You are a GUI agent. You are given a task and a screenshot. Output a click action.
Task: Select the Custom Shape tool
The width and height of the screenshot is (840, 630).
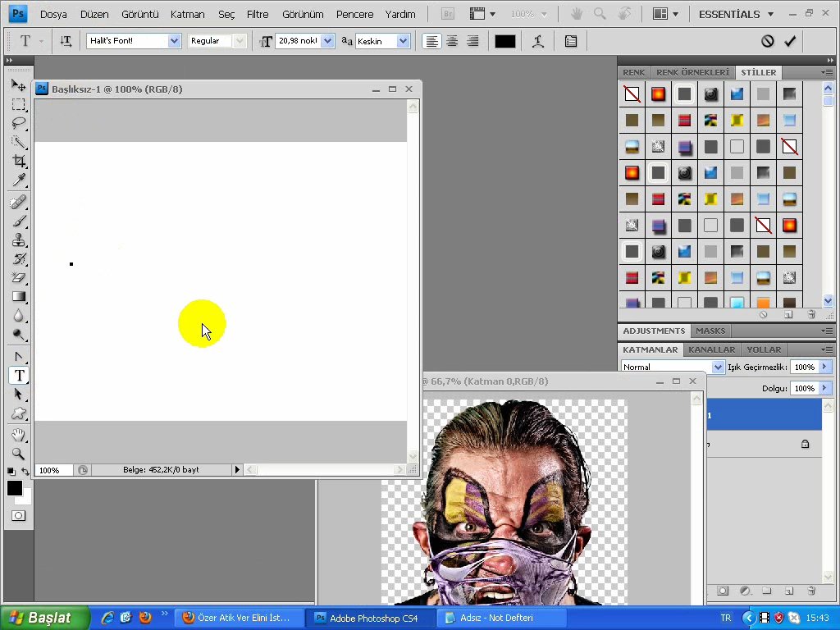coord(19,413)
